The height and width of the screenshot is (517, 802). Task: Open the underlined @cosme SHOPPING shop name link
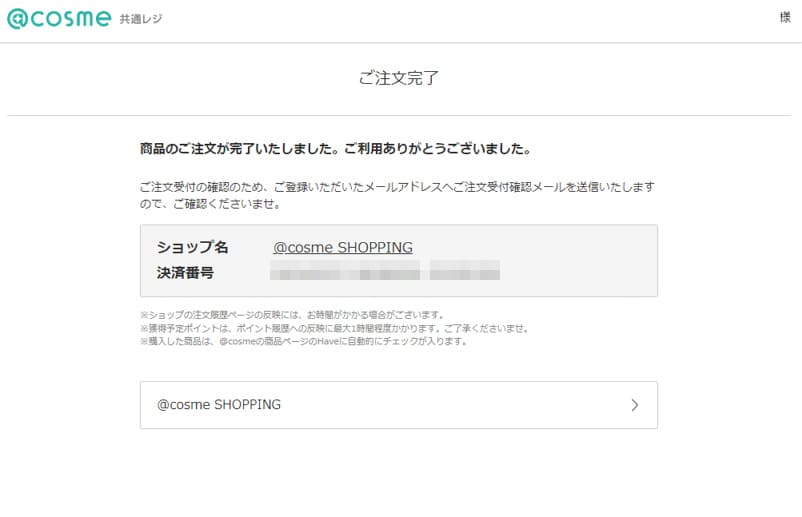(343, 248)
